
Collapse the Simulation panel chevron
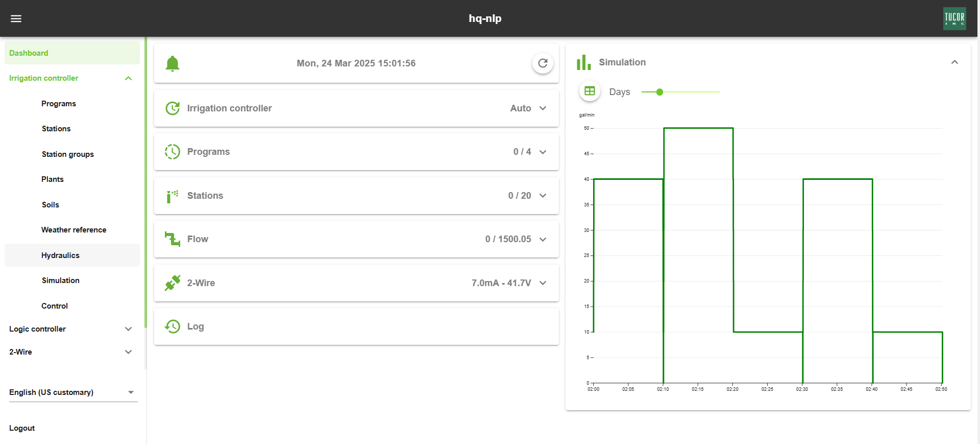coord(954,62)
